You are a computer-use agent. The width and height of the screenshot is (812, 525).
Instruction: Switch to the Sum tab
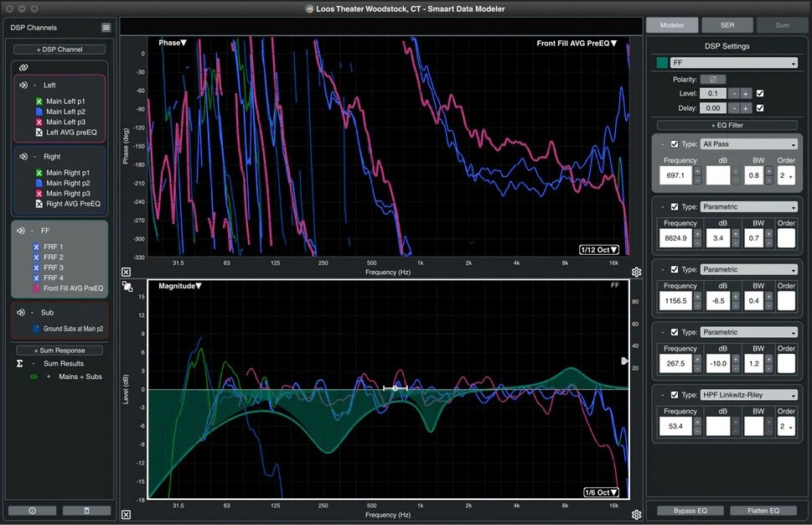click(x=782, y=25)
